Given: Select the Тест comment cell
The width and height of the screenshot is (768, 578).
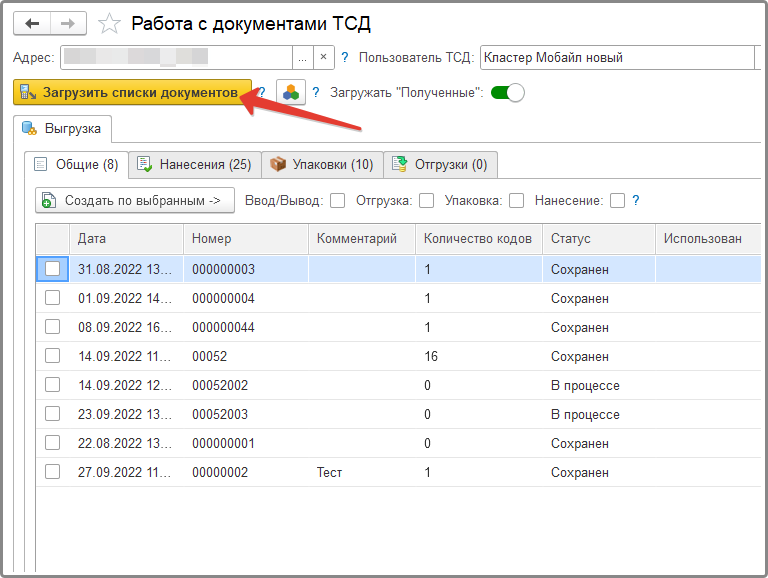Looking at the screenshot, I should [x=362, y=473].
